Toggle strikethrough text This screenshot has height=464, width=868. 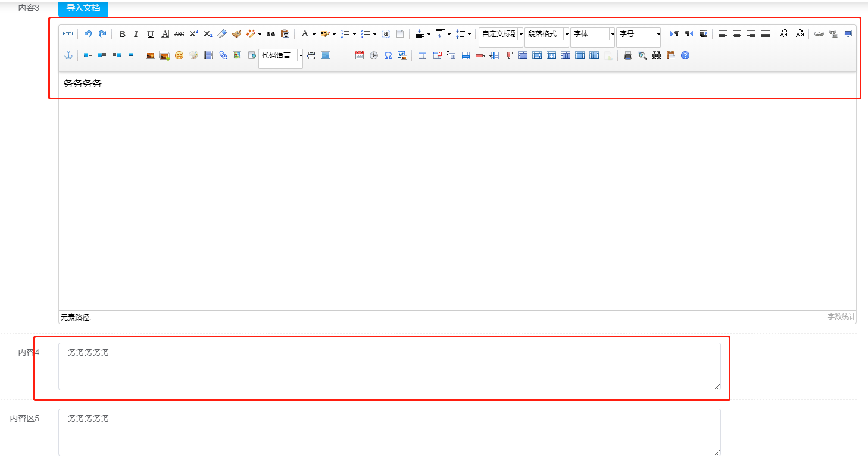[179, 34]
